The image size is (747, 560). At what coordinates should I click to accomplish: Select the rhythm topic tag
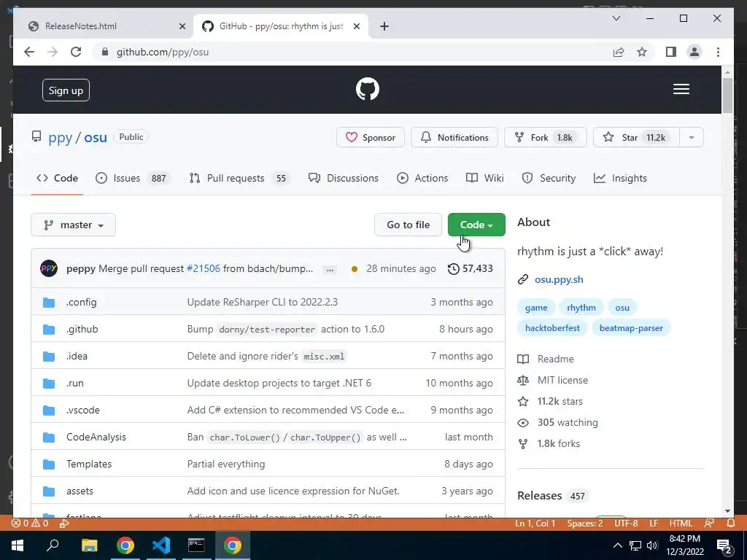pos(581,308)
